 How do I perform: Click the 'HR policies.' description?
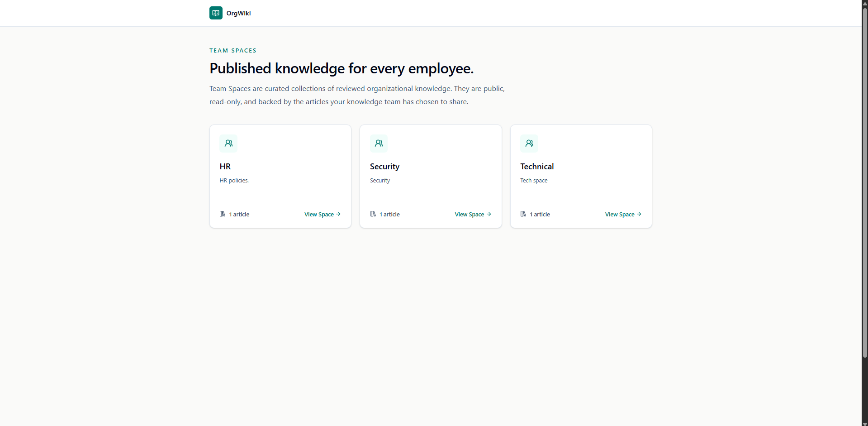coord(234,181)
